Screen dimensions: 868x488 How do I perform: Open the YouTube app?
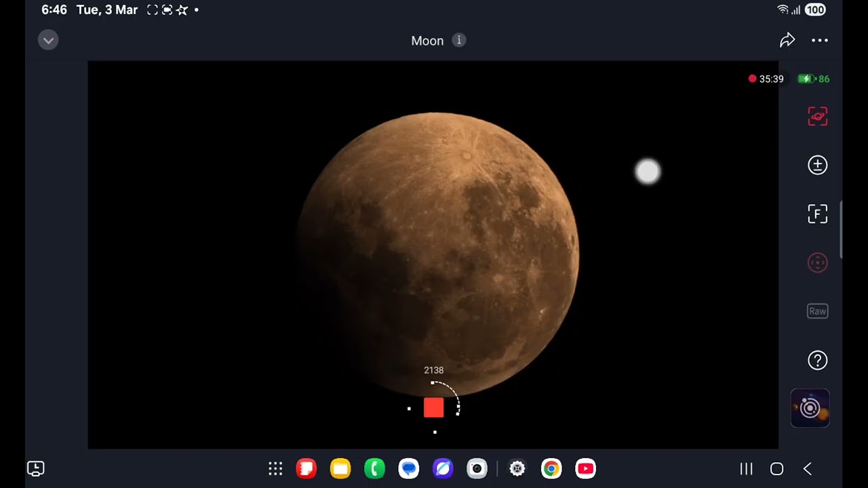coord(585,468)
